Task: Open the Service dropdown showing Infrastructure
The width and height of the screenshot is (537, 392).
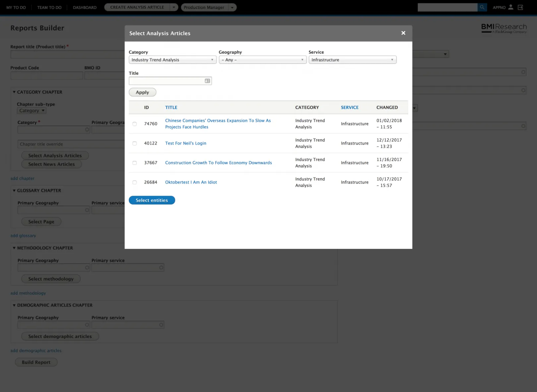Action: (x=352, y=60)
